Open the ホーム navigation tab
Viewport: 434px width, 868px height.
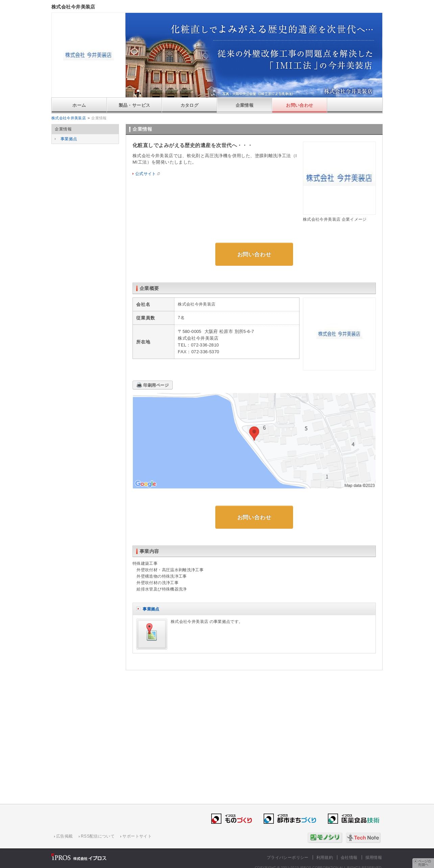(79, 105)
